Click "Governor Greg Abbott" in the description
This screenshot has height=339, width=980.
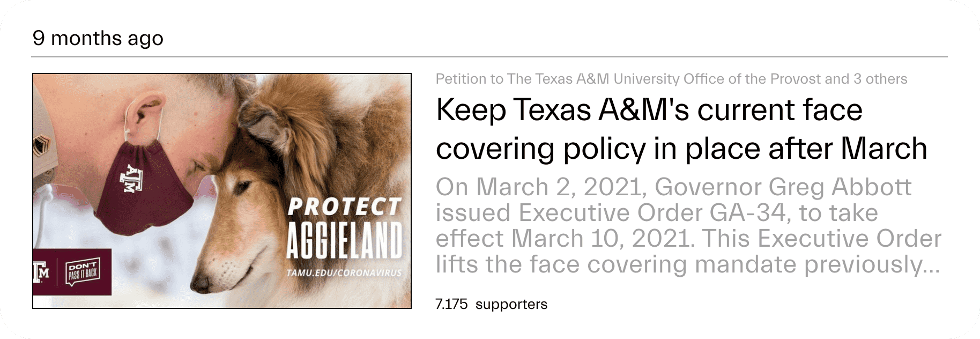click(783, 187)
